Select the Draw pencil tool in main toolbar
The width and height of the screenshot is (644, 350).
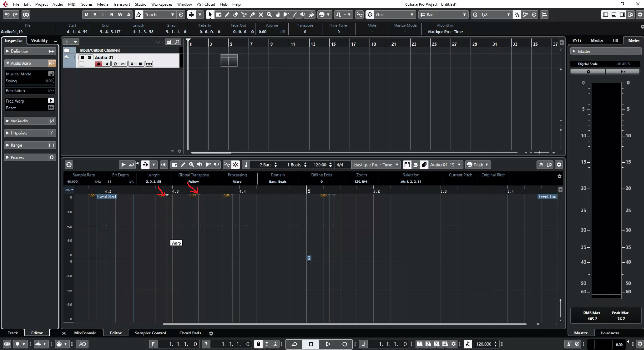point(227,14)
